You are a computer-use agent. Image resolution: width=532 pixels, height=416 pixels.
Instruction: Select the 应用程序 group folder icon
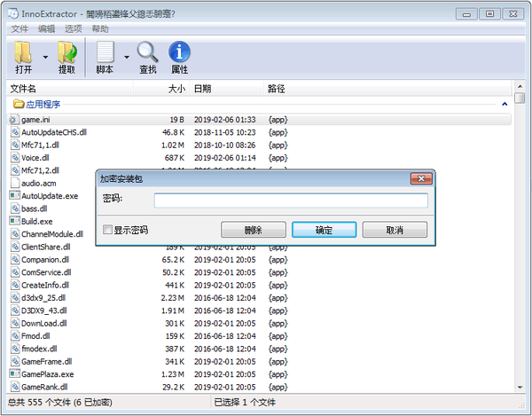point(19,104)
